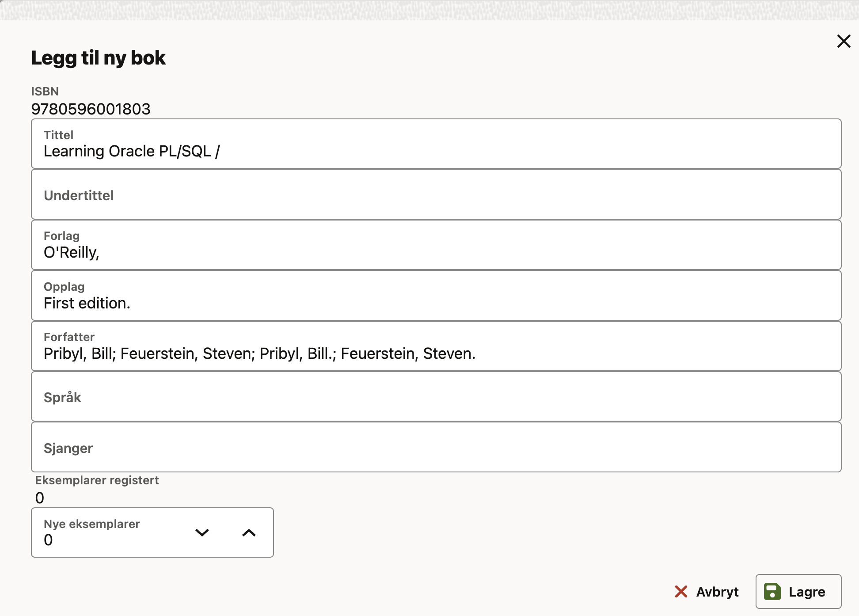The width and height of the screenshot is (859, 616).
Task: Click the ISBN number 9780596001803
Action: 91,109
